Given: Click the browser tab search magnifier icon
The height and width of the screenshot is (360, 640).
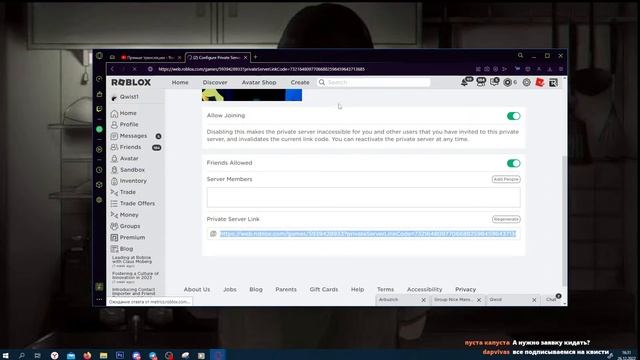Looking at the screenshot, I should tap(520, 56).
